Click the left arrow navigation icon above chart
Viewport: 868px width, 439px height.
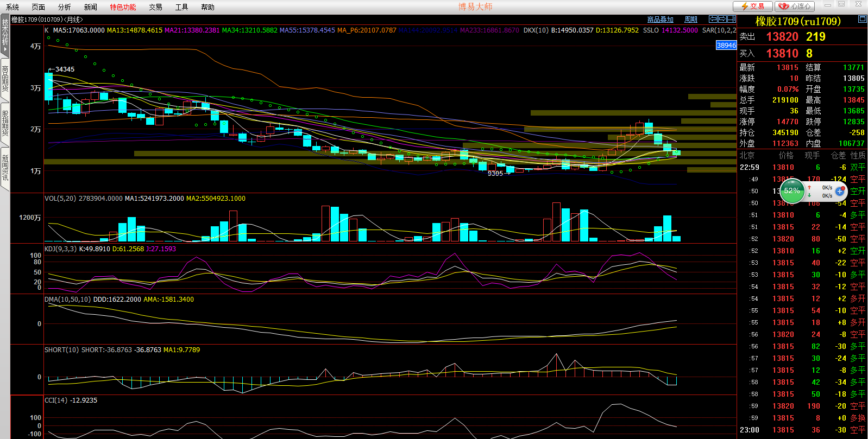pyautogui.click(x=713, y=19)
